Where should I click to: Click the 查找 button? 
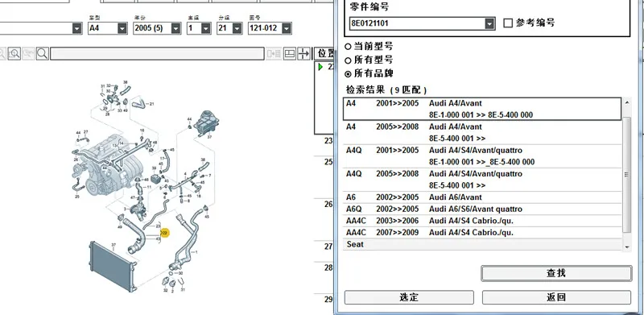(x=556, y=273)
